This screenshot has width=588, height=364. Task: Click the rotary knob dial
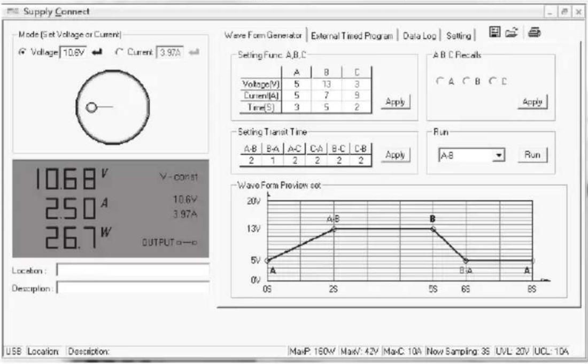coord(112,107)
